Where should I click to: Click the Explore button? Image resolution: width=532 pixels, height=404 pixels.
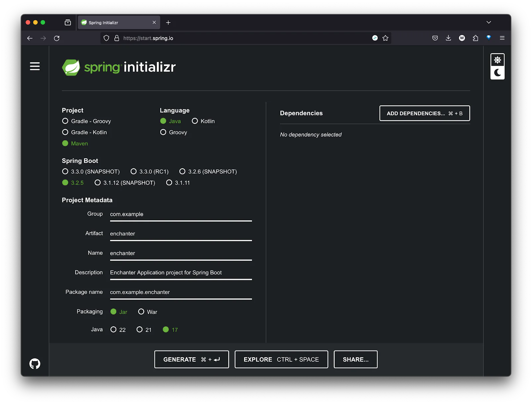281,359
